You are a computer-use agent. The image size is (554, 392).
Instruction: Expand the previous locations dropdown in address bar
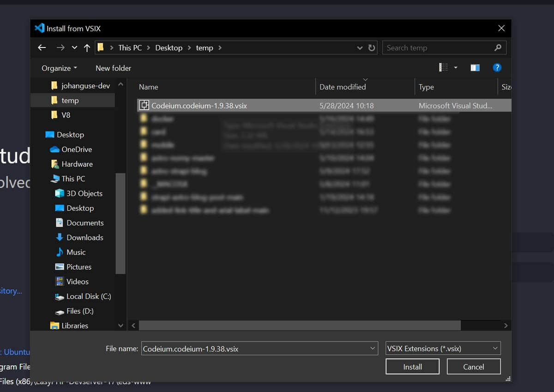(x=360, y=48)
